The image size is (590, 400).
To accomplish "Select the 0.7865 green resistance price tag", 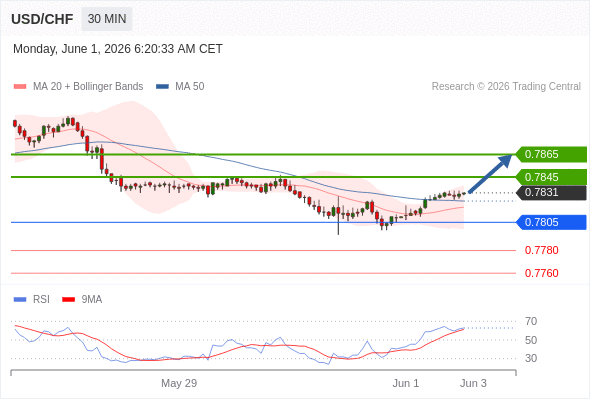I will [551, 154].
